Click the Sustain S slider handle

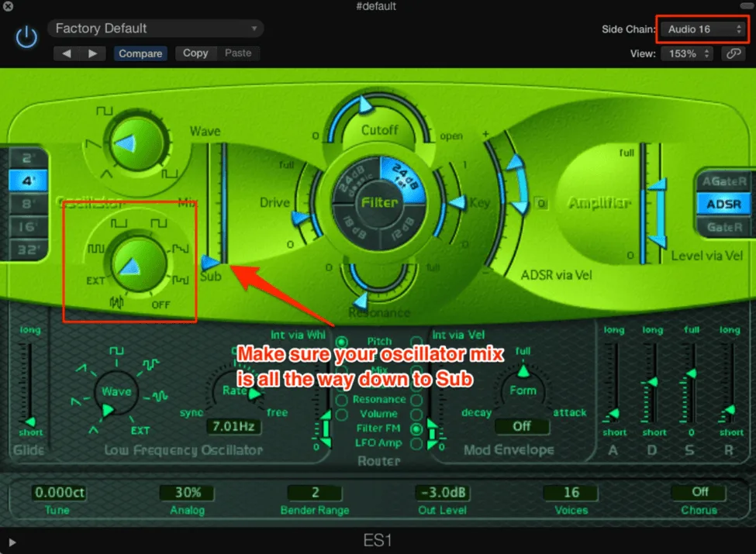(x=690, y=373)
